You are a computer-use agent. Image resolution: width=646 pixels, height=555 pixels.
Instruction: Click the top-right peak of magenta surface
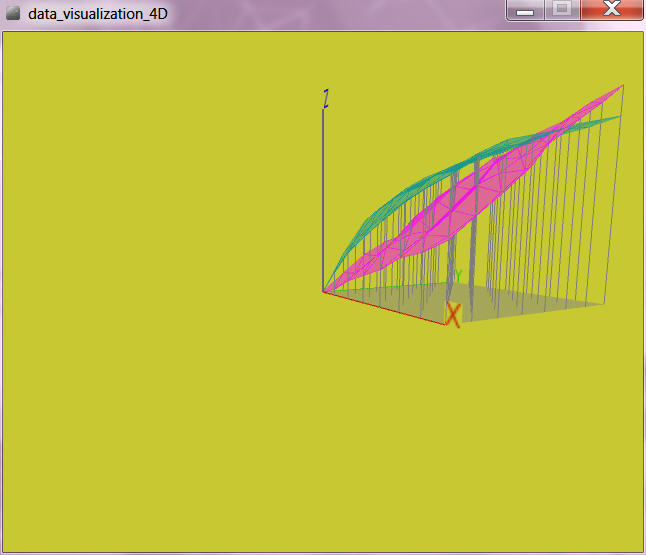tap(620, 87)
